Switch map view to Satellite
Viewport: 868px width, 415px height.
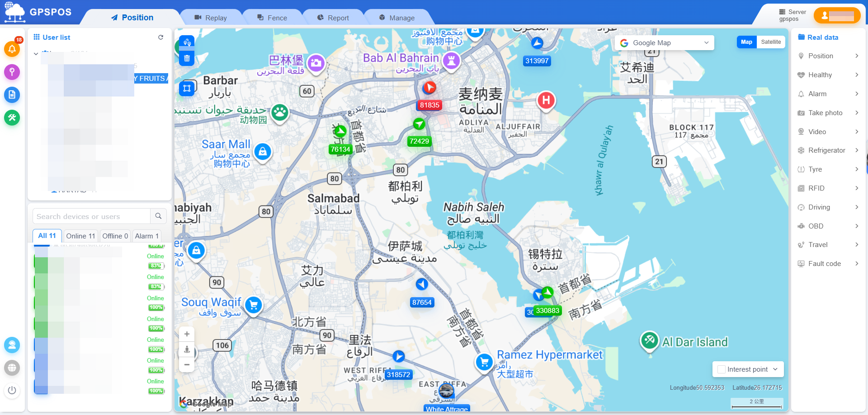point(771,42)
